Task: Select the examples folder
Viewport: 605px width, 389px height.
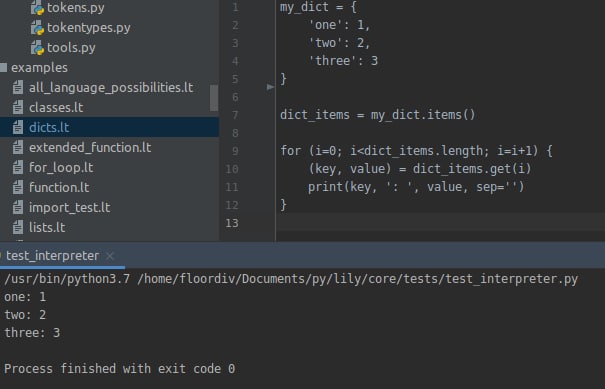Action: [39, 68]
